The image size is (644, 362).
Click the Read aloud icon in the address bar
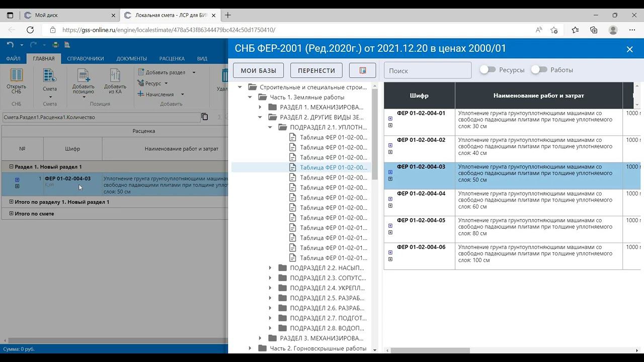[x=539, y=30]
